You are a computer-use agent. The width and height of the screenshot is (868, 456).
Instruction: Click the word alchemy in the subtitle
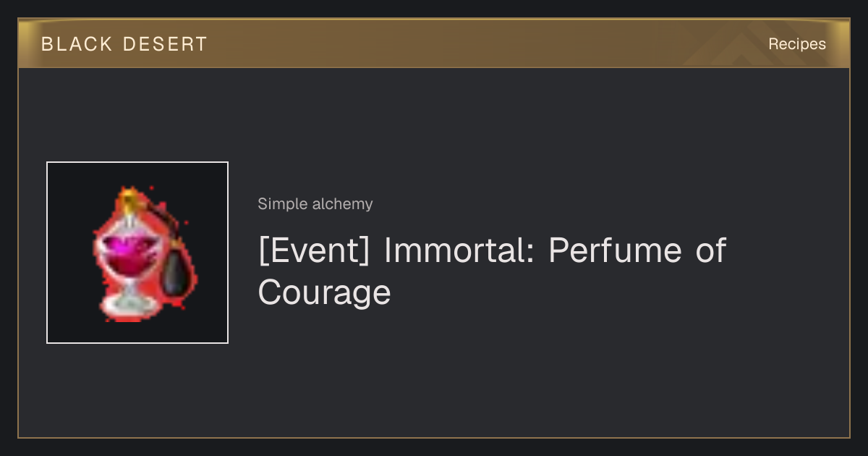[x=343, y=204]
